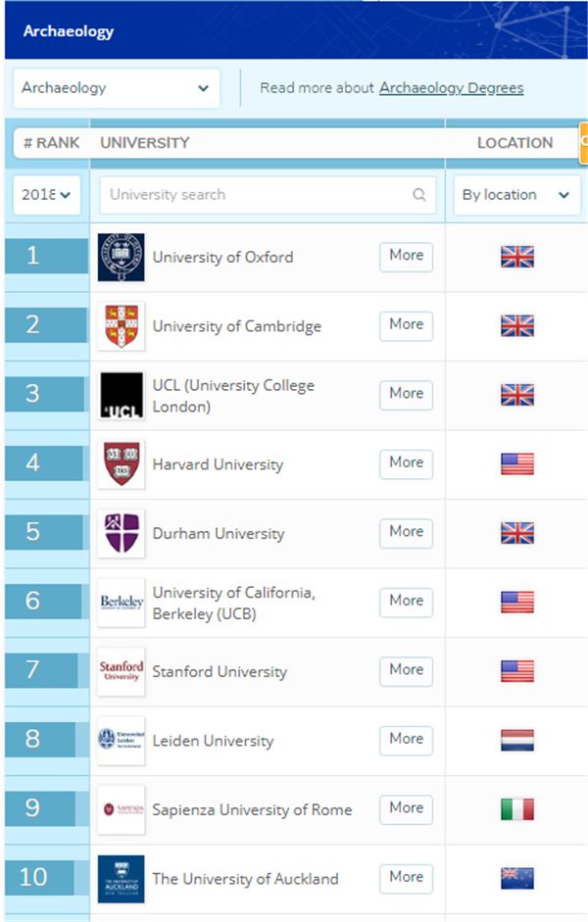Image resolution: width=588 pixels, height=922 pixels.
Task: Click More button for Leiden University
Action: [407, 740]
